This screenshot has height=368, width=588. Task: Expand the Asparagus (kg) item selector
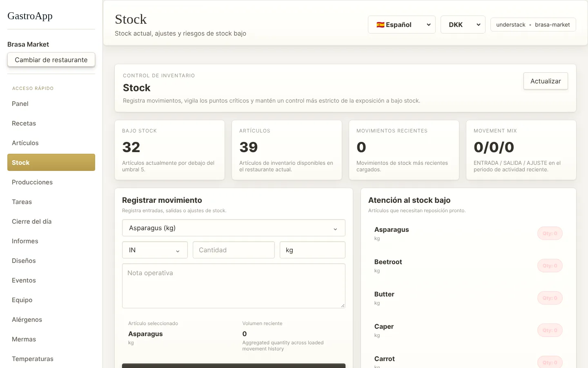pos(234,228)
